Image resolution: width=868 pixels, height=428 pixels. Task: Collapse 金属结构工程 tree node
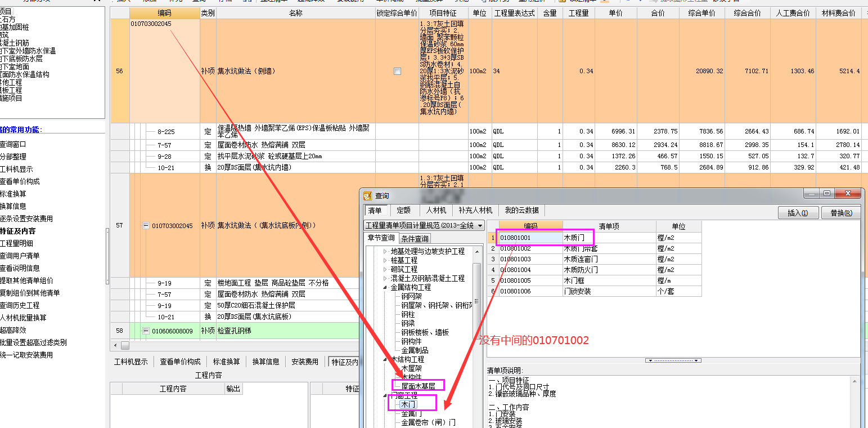tap(385, 287)
